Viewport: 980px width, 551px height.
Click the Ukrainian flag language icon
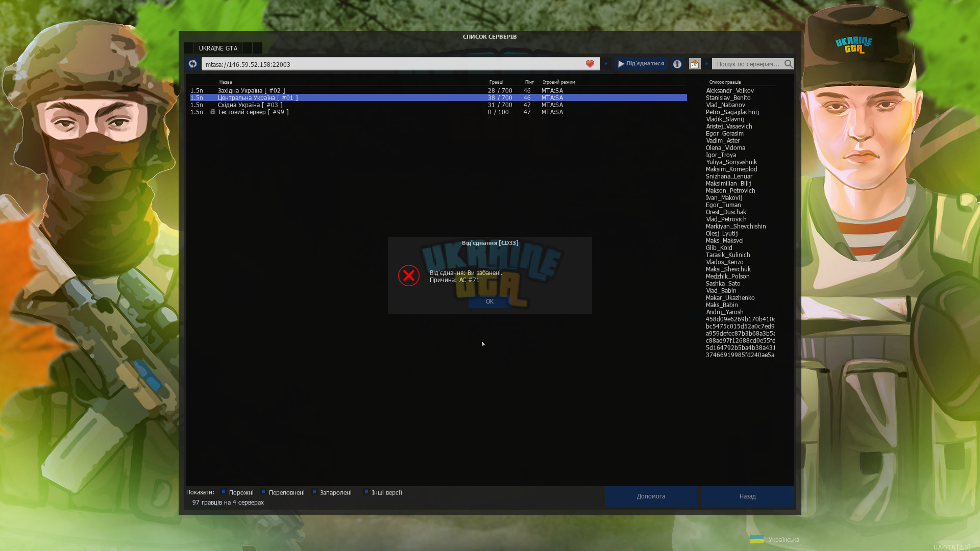(x=757, y=539)
